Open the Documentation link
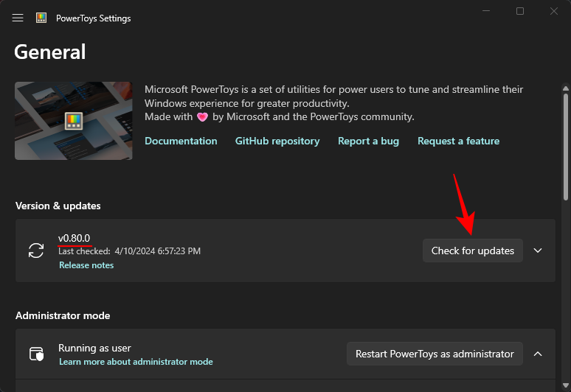571x392 pixels. pyautogui.click(x=181, y=141)
